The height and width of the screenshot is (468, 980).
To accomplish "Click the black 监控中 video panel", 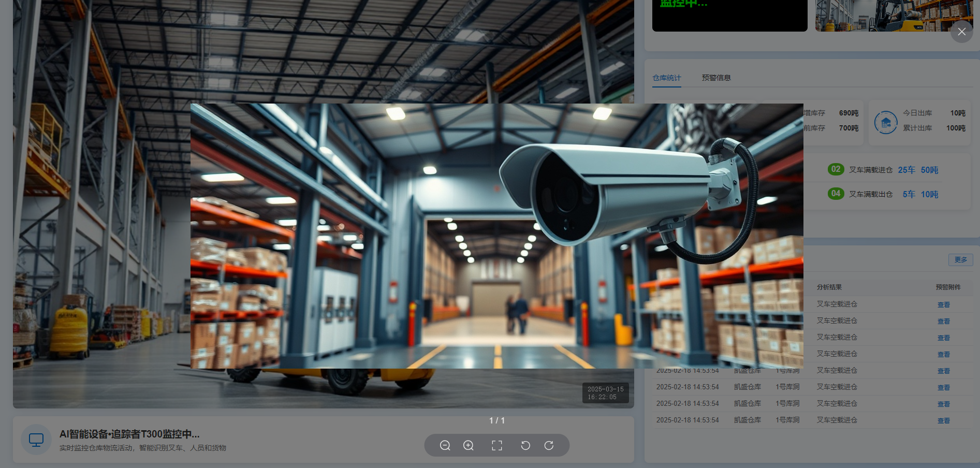I will (x=730, y=16).
